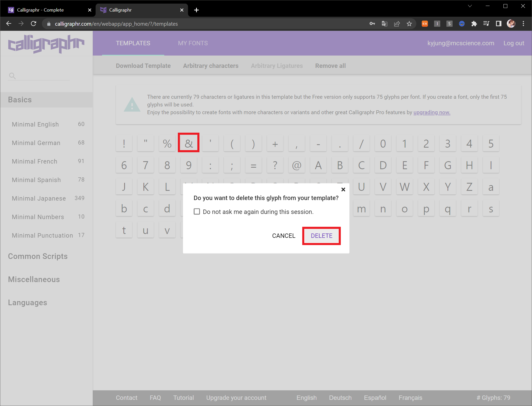Follow the 'upgrading now.' link
This screenshot has width=532, height=406.
432,112
